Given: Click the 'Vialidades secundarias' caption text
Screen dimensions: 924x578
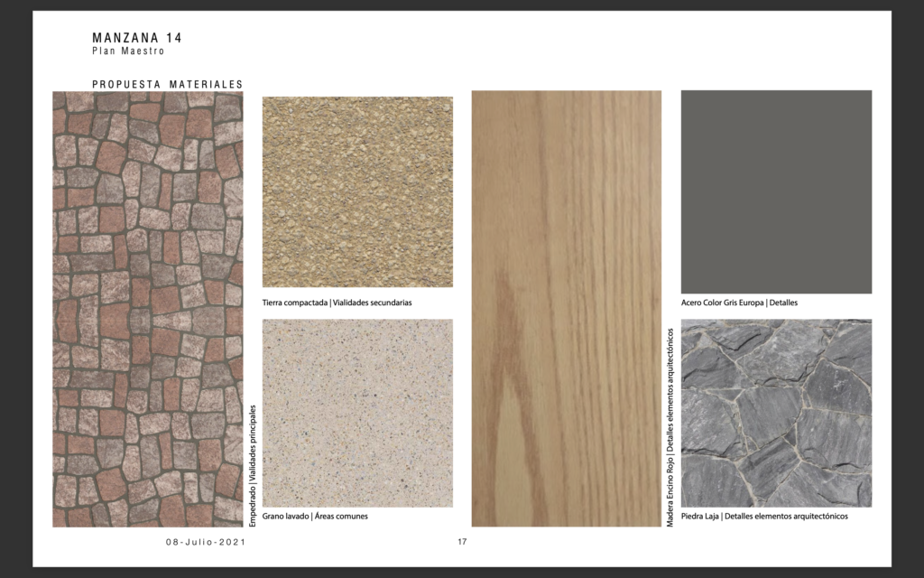Looking at the screenshot, I should [372, 303].
